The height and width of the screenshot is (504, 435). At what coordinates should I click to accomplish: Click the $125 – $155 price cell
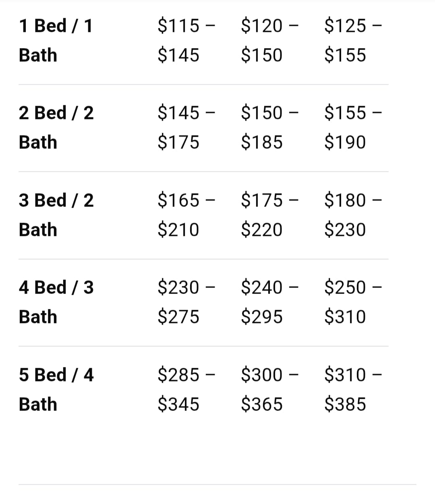pos(353,40)
